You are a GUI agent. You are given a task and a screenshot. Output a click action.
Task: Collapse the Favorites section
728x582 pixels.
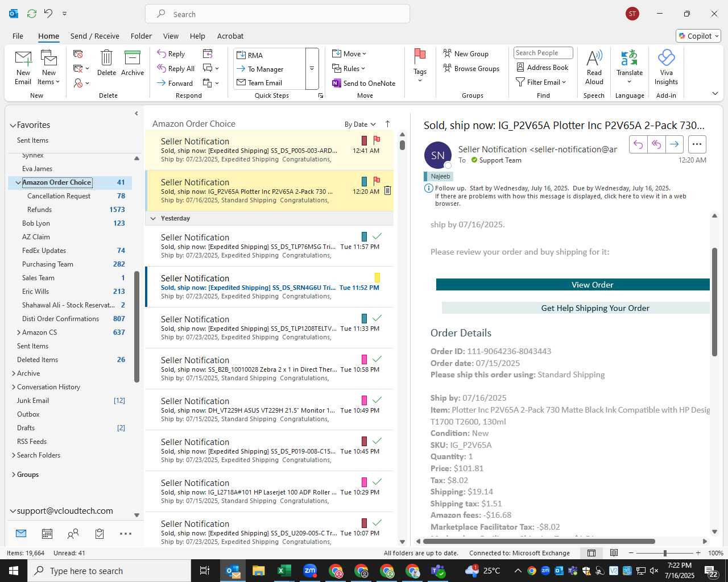tap(13, 125)
